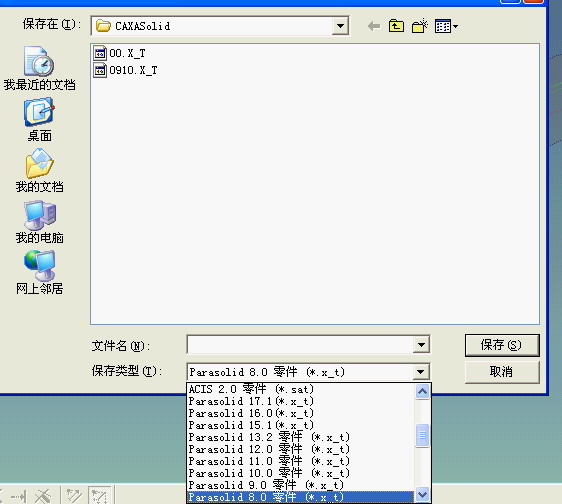The width and height of the screenshot is (562, 504).
Task: Open the view menu icon
Action: [x=446, y=26]
